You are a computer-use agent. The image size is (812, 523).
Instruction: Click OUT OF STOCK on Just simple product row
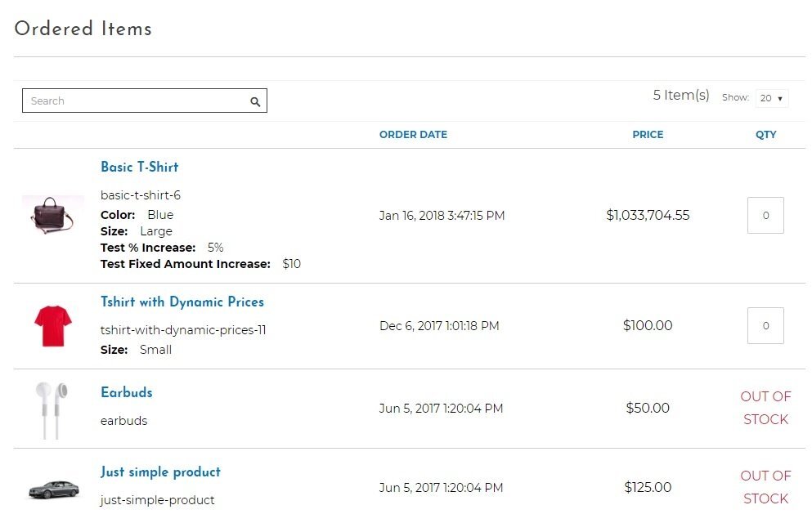coord(765,487)
